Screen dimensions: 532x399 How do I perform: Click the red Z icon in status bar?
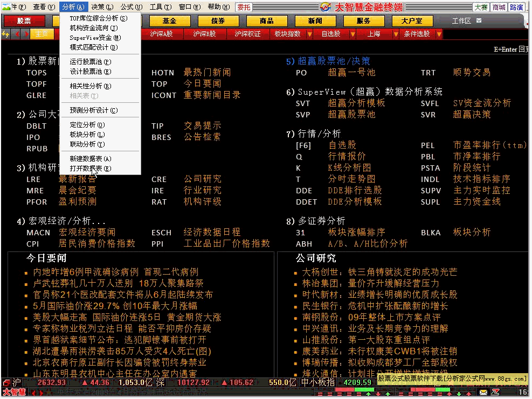click(495, 392)
